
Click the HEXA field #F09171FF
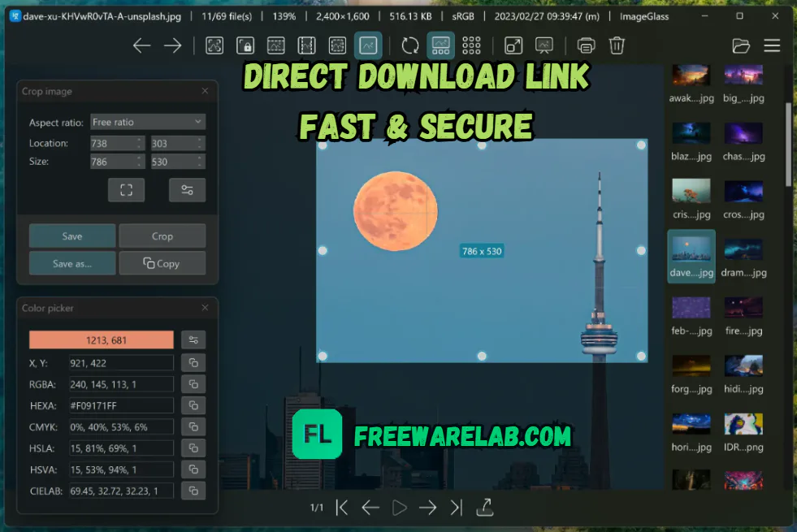click(121, 405)
